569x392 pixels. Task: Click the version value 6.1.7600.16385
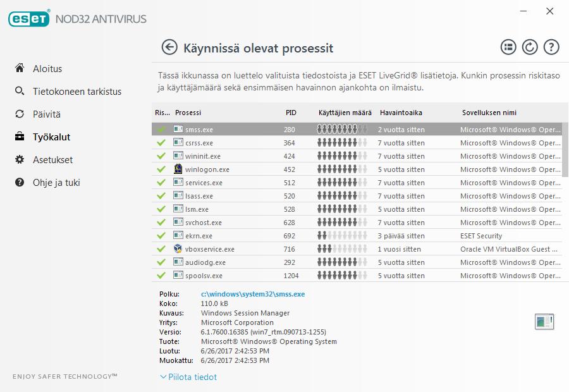click(264, 332)
